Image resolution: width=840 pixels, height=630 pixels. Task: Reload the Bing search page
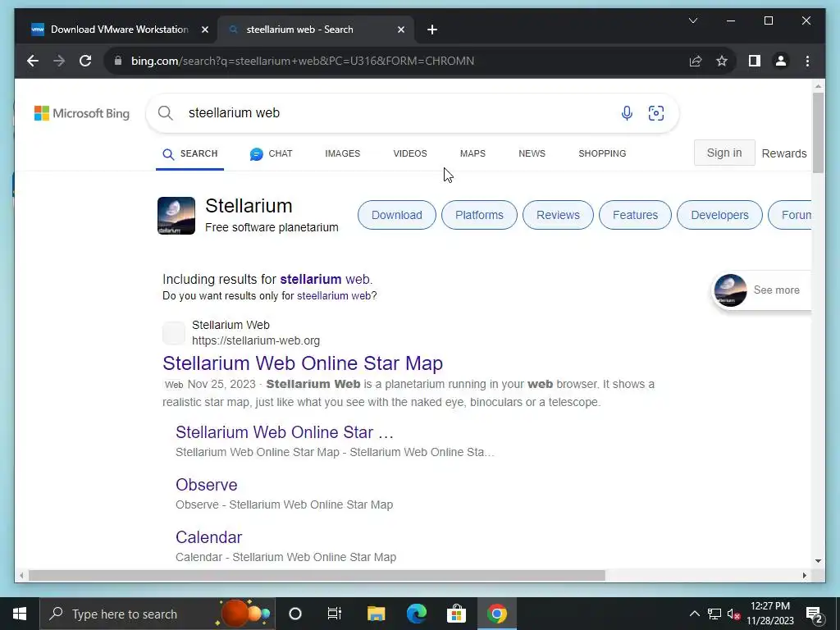85,61
